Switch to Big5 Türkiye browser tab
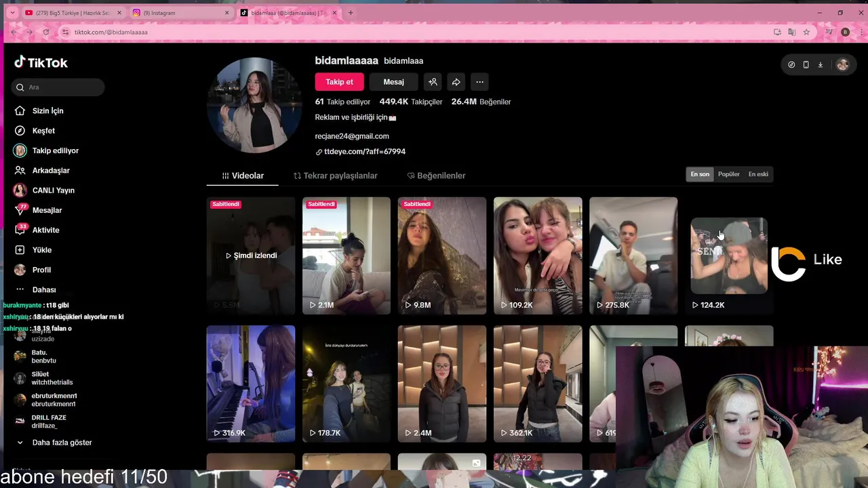The height and width of the screenshot is (488, 868). coord(73,13)
